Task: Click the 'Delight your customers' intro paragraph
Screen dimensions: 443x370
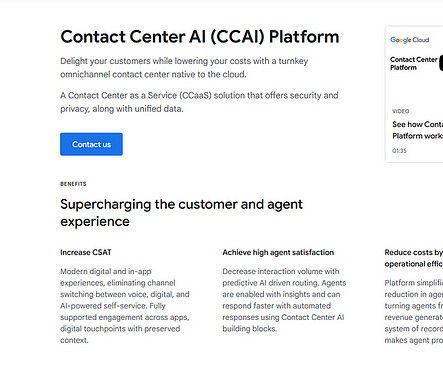Action: pos(184,68)
